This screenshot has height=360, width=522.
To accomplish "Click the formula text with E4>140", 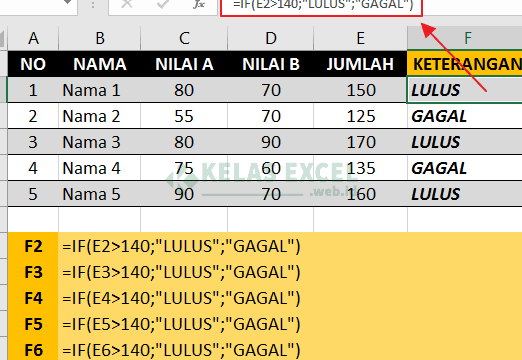I will tap(181, 298).
